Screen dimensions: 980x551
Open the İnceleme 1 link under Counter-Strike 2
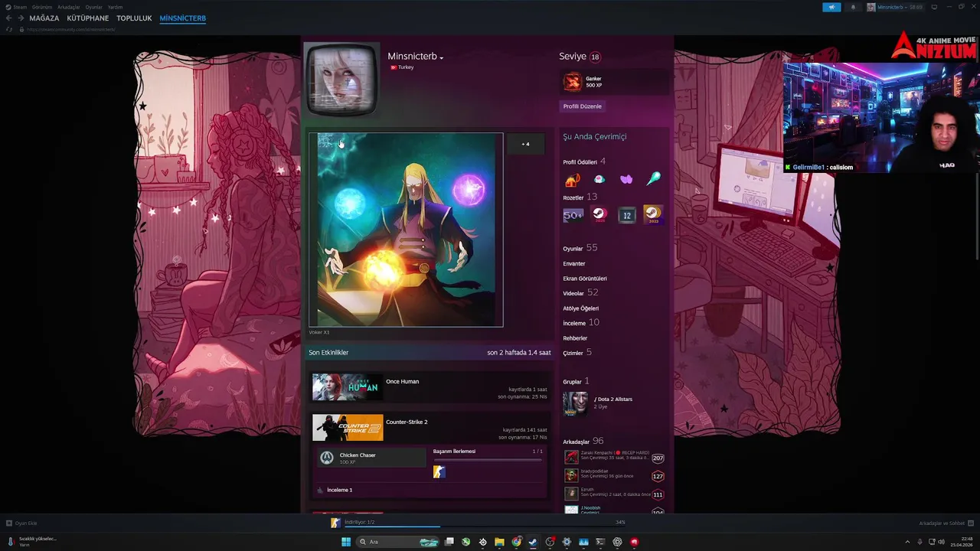pyautogui.click(x=339, y=490)
